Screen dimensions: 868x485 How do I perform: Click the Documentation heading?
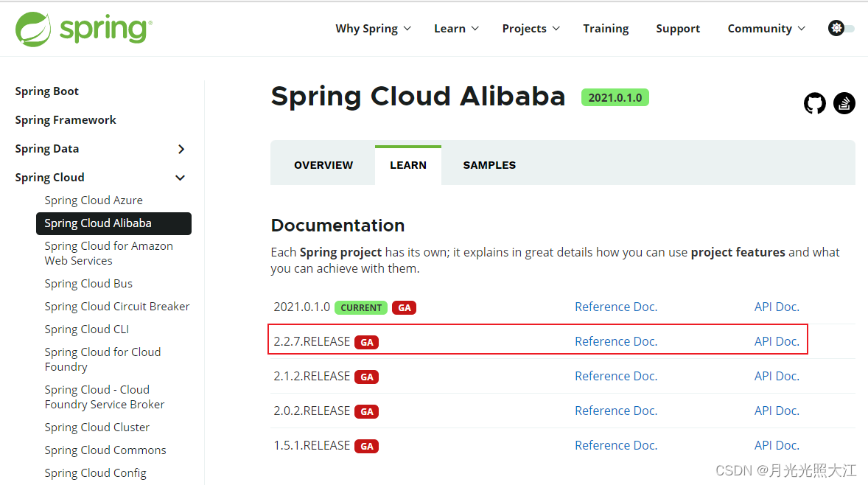[x=337, y=226]
